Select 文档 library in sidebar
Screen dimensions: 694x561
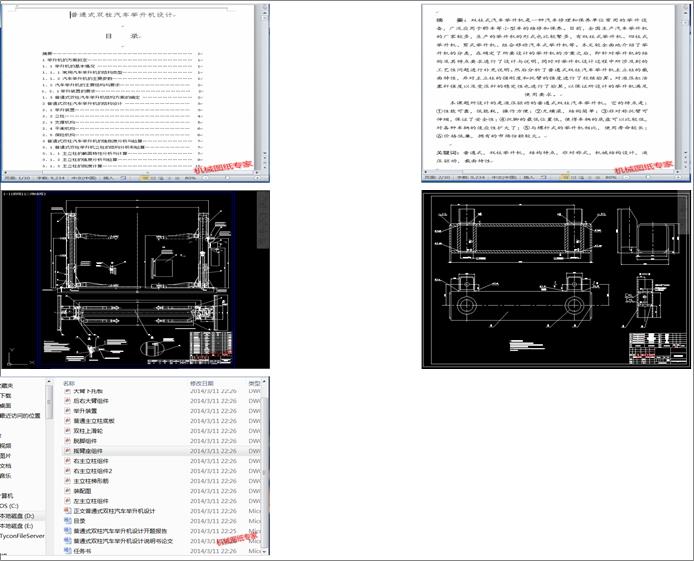(x=6, y=466)
